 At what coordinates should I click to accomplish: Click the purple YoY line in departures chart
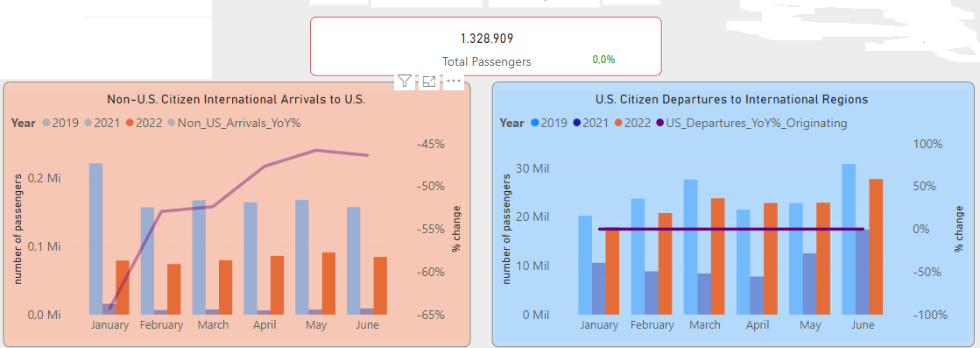coord(730,229)
